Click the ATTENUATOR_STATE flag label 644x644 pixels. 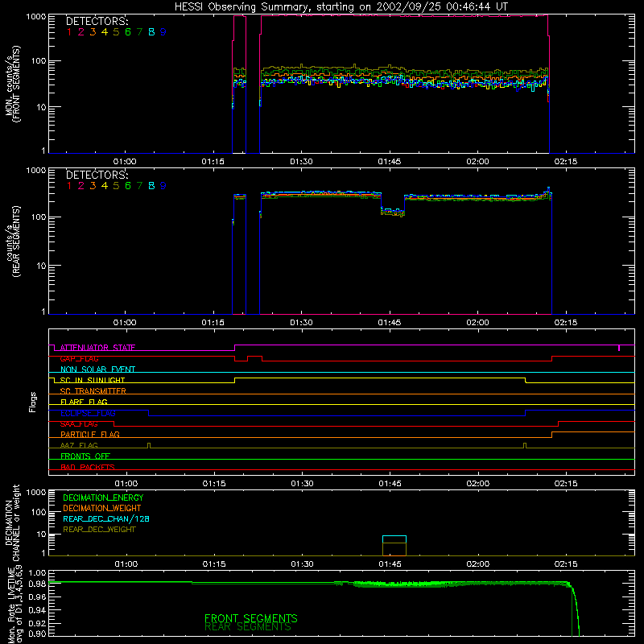[x=97, y=348]
